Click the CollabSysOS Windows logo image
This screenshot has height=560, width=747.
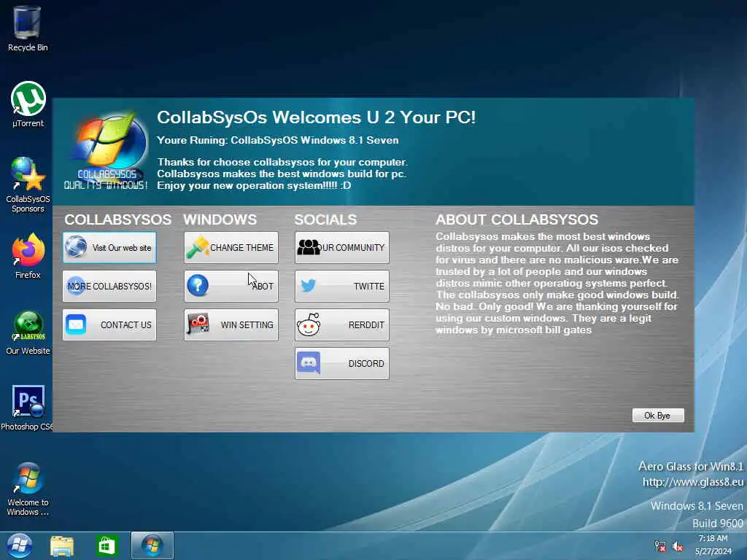[x=108, y=150]
